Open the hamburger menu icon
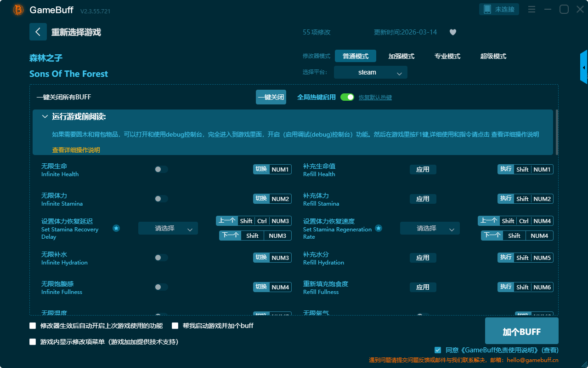 click(531, 9)
